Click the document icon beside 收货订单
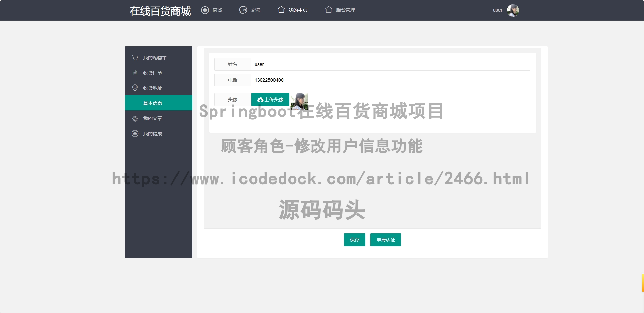 [135, 73]
